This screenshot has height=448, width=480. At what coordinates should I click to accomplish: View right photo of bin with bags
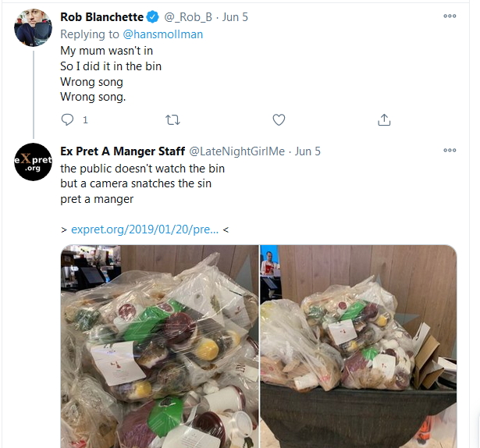(x=358, y=346)
